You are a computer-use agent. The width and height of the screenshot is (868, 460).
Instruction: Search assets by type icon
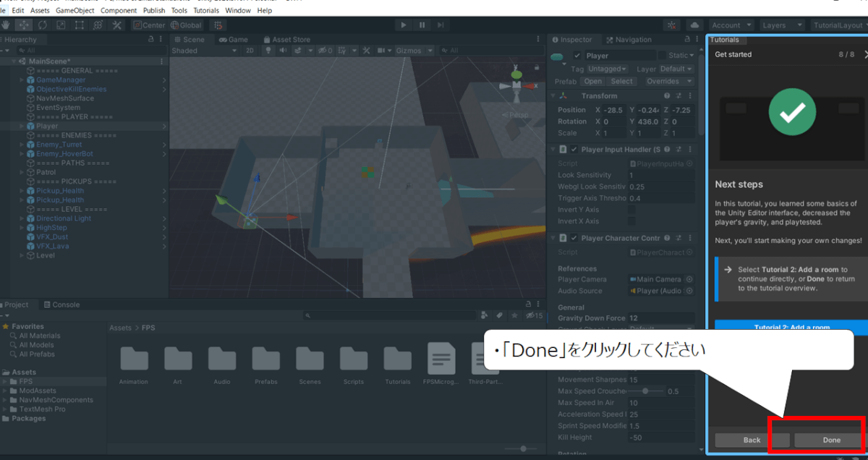(x=484, y=315)
